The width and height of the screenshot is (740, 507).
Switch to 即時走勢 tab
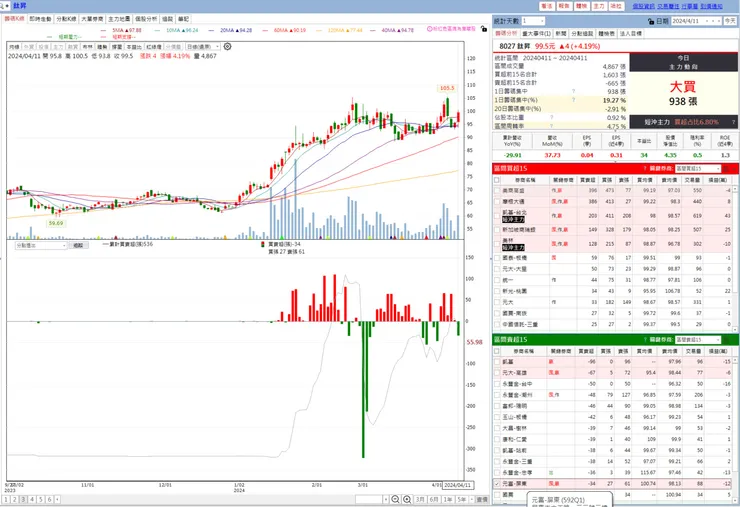click(x=40, y=19)
